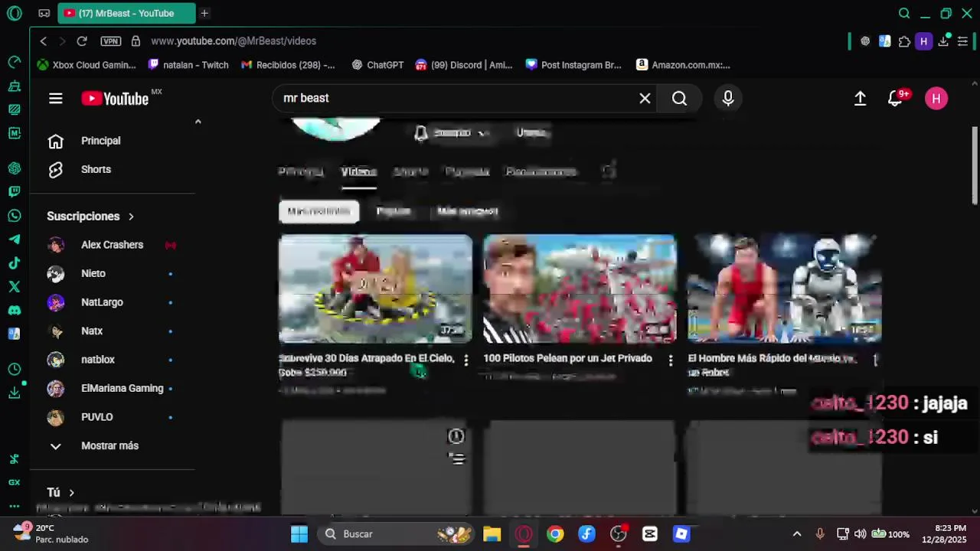980x551 pixels.
Task: Reload the page
Action: 82,41
